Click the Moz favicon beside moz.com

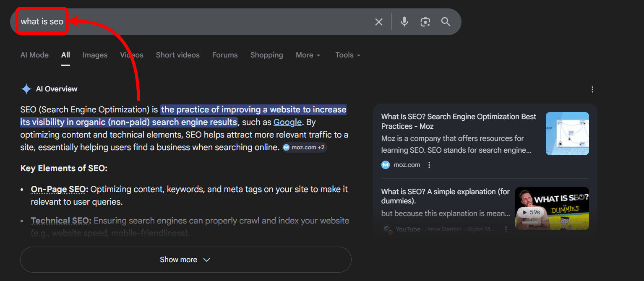(385, 164)
